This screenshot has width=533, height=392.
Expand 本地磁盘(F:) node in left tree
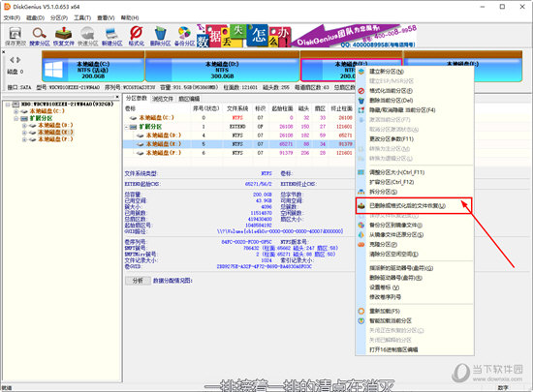[x=24, y=139]
